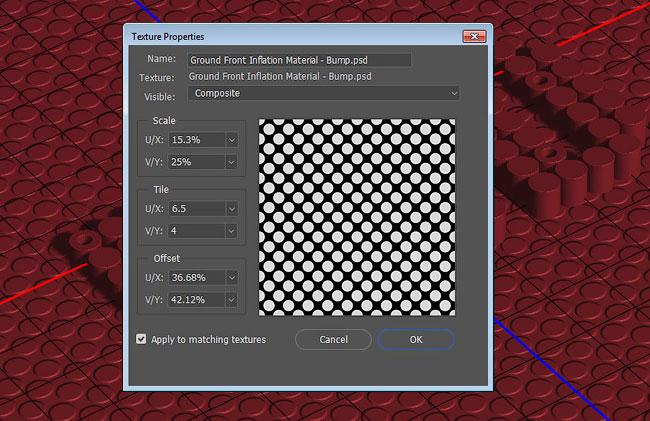Click the Name input field

[299, 60]
